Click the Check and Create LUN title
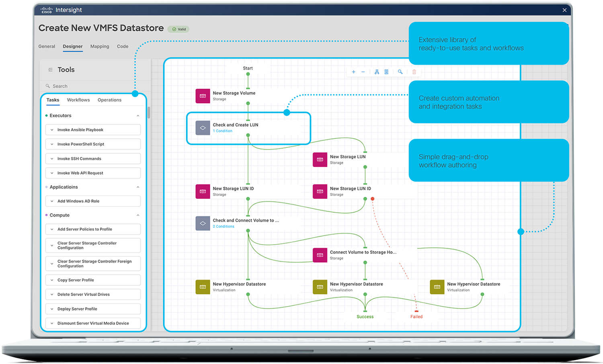603x364 pixels. click(236, 125)
